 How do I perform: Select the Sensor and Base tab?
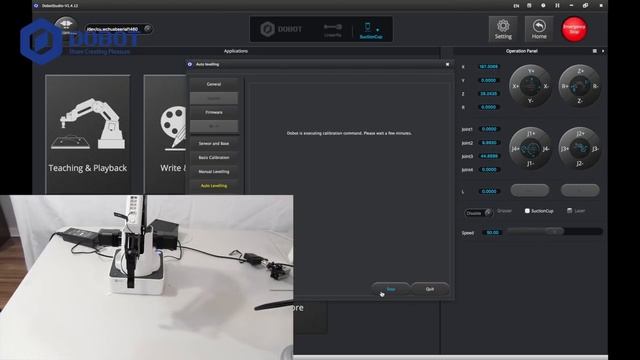(x=214, y=143)
